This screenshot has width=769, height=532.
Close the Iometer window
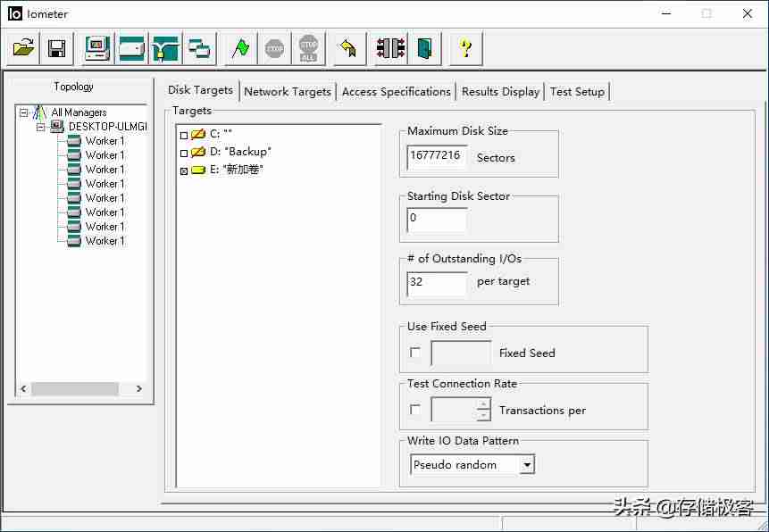(747, 13)
